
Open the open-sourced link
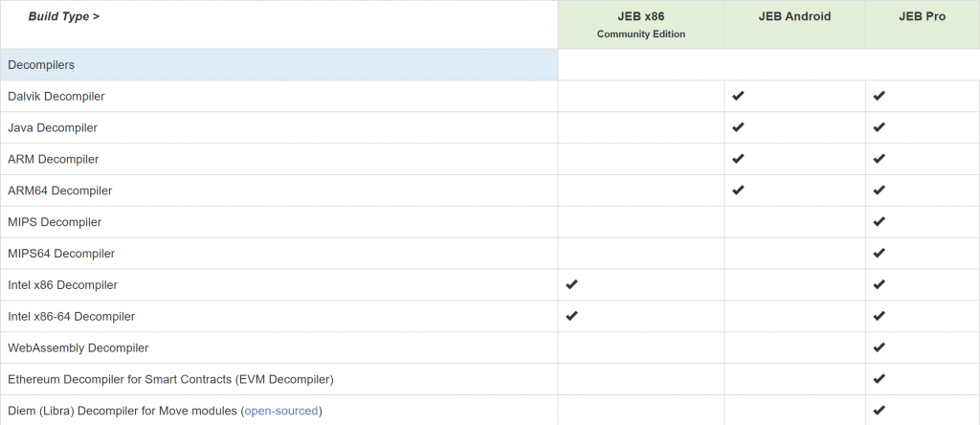tap(281, 411)
